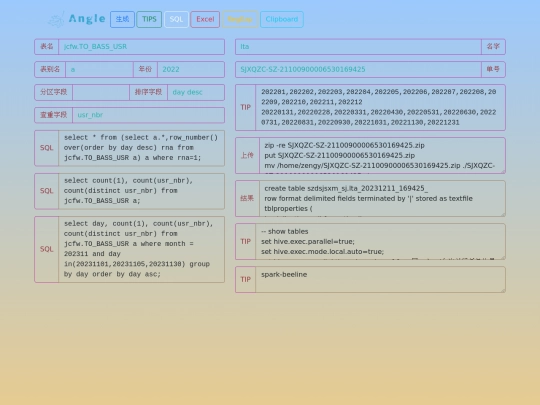The width and height of the screenshot is (540, 405).
Task: Click inside the month = 202311 SQL box
Action: click(142, 249)
